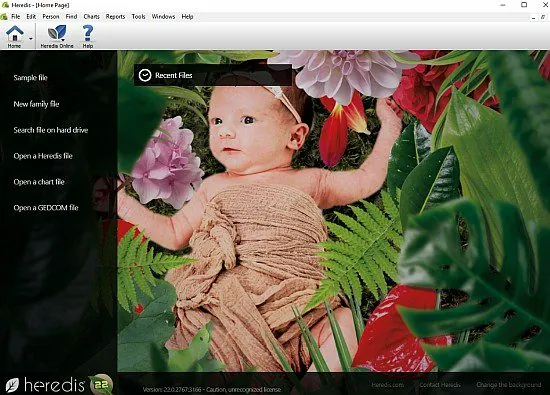
Task: Open the Charts menu
Action: [x=92, y=16]
